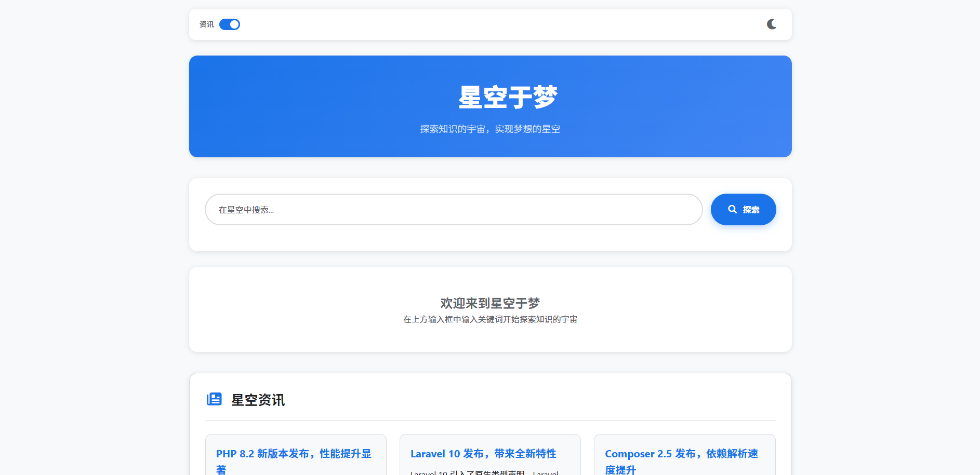
Task: Click the tagline 探索知识的宇宙，实现梦想的星空
Action: coord(490,129)
